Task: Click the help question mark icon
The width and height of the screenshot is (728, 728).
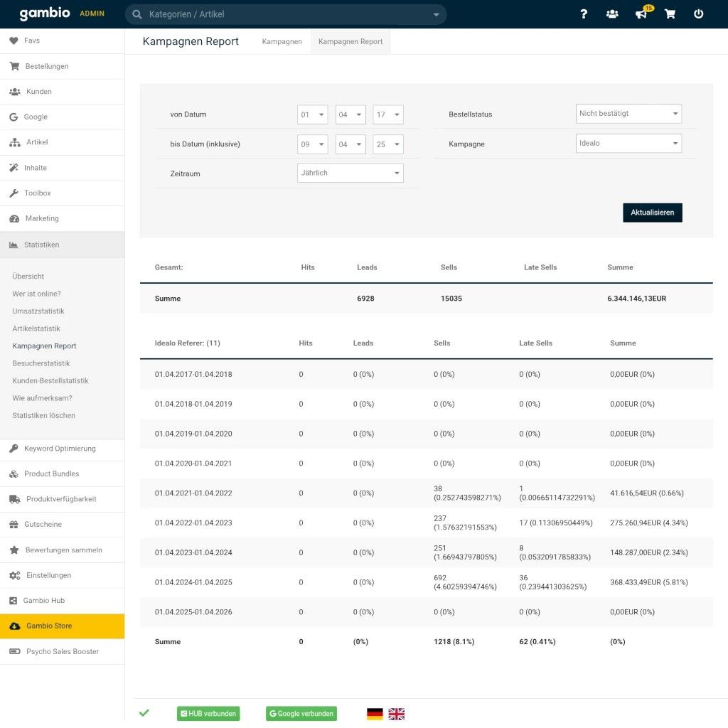Action: [x=584, y=14]
